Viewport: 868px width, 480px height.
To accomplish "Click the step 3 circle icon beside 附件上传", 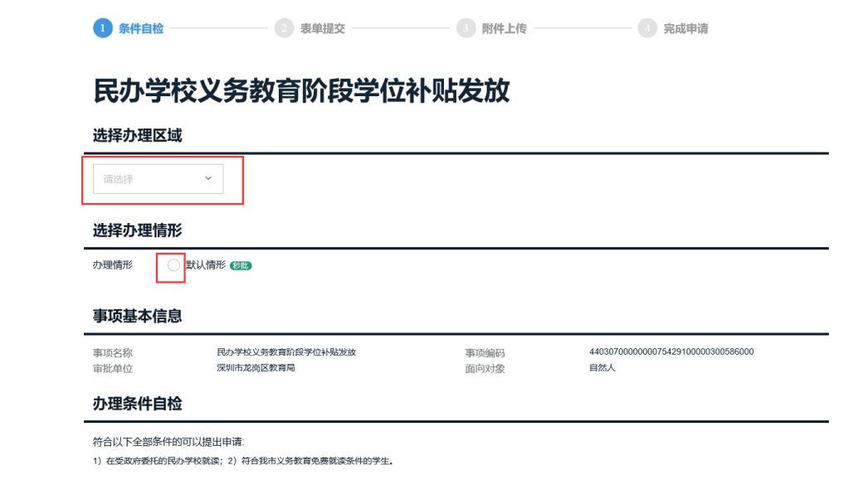I will click(x=465, y=27).
